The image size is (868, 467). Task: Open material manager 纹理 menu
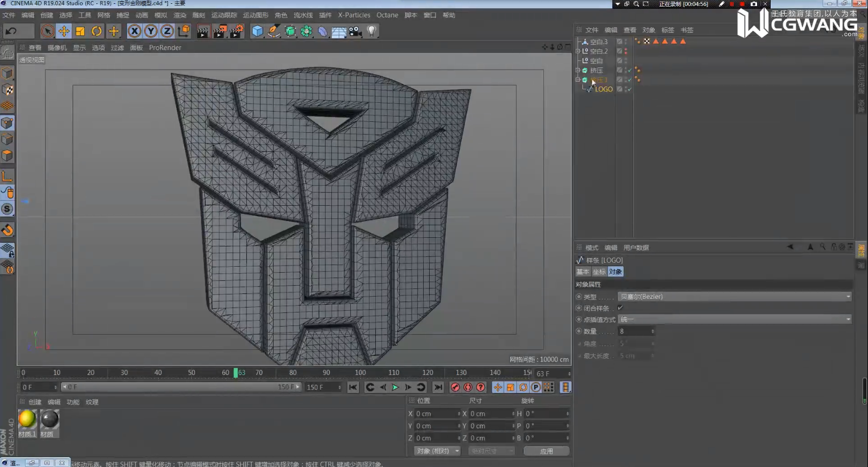(x=92, y=402)
